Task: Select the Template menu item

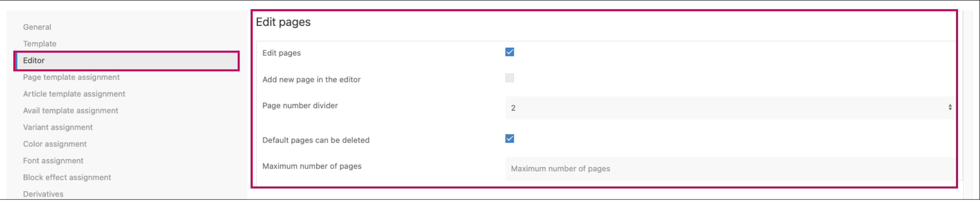Action: click(x=40, y=44)
